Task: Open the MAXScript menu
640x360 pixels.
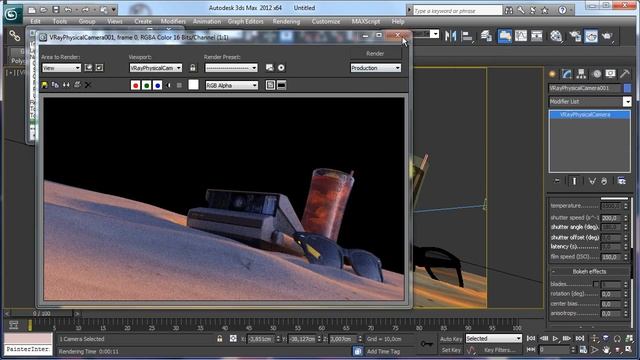Action: pyautogui.click(x=366, y=21)
